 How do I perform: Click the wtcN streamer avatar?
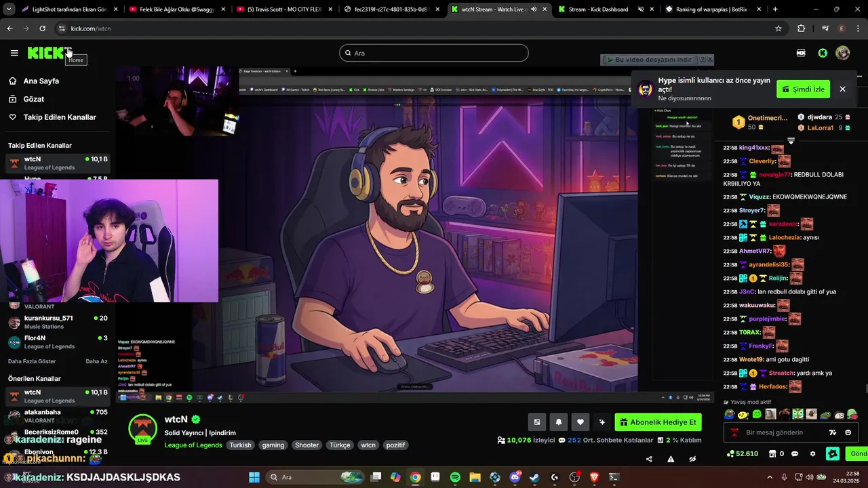[143, 428]
